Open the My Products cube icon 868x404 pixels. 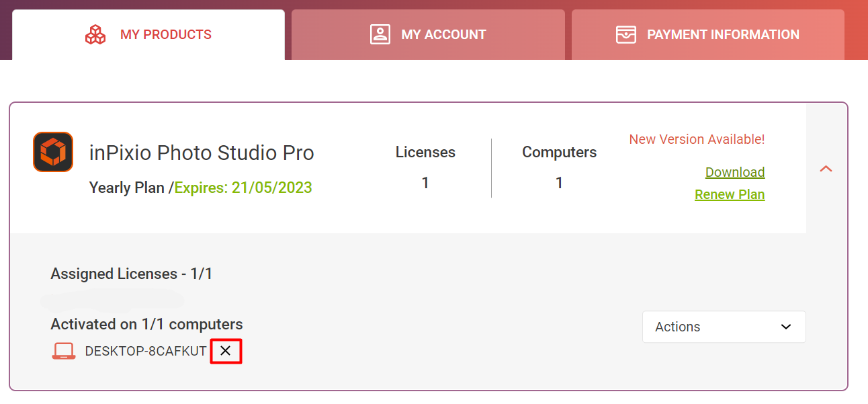(95, 34)
